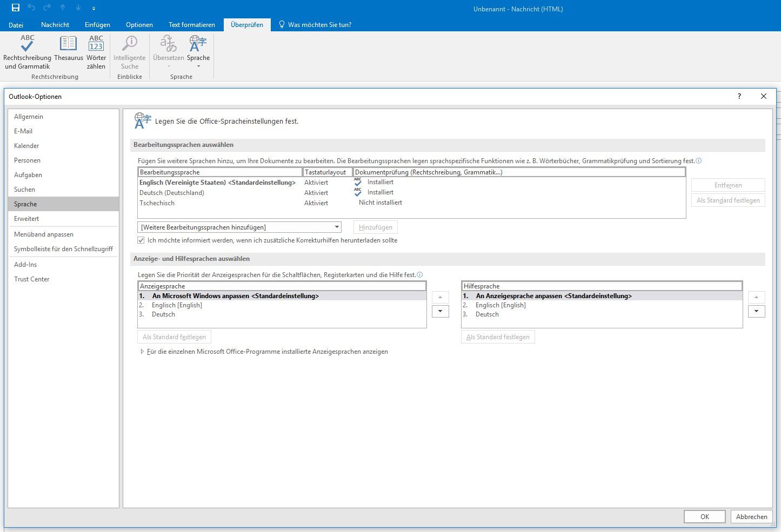
Task: Select Deutsch (Deutschland) editing language row
Action: (411, 193)
